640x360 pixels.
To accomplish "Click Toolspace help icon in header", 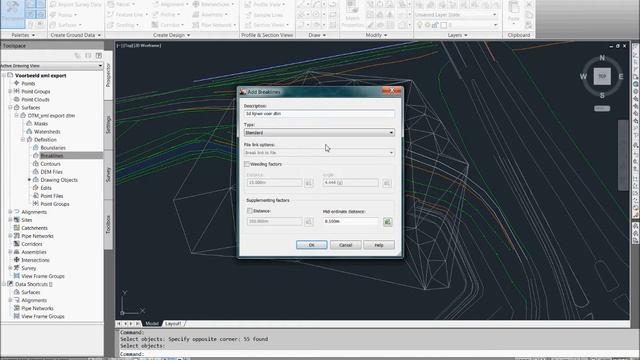I will click(99, 56).
